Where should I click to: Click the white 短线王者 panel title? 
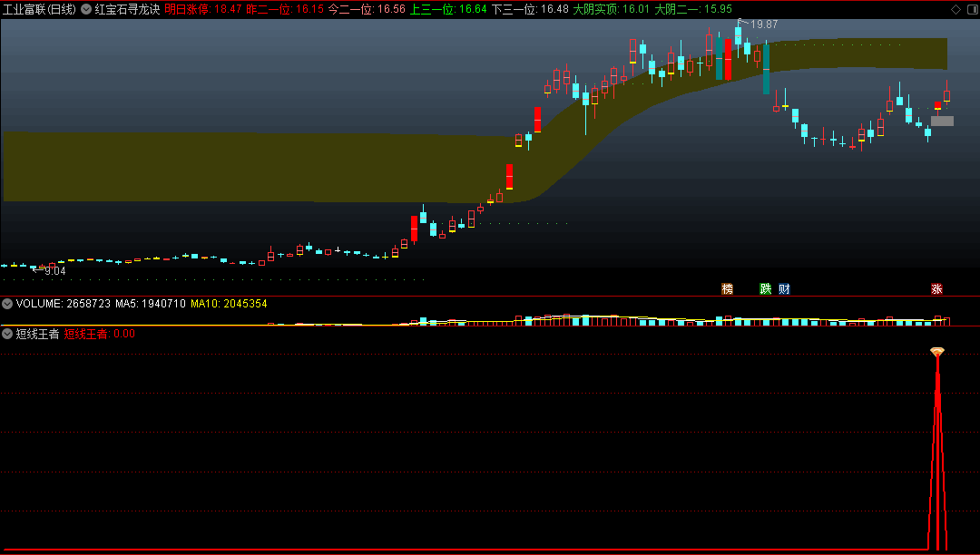pos(37,334)
